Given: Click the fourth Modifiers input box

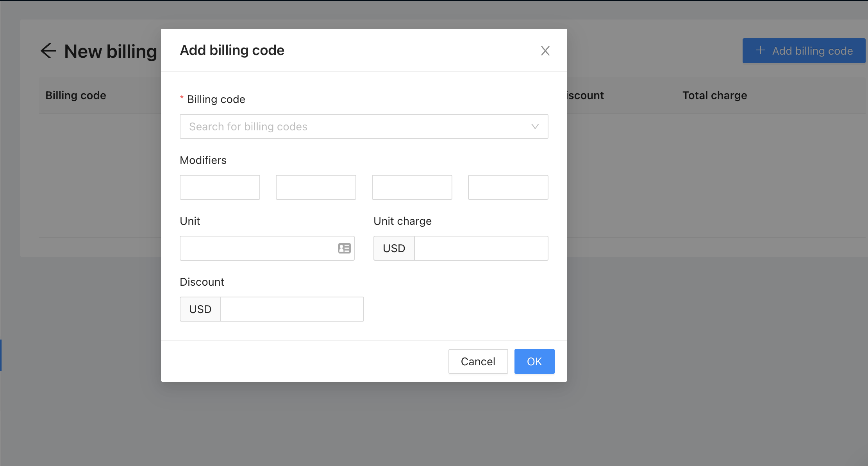Looking at the screenshot, I should 508,187.
